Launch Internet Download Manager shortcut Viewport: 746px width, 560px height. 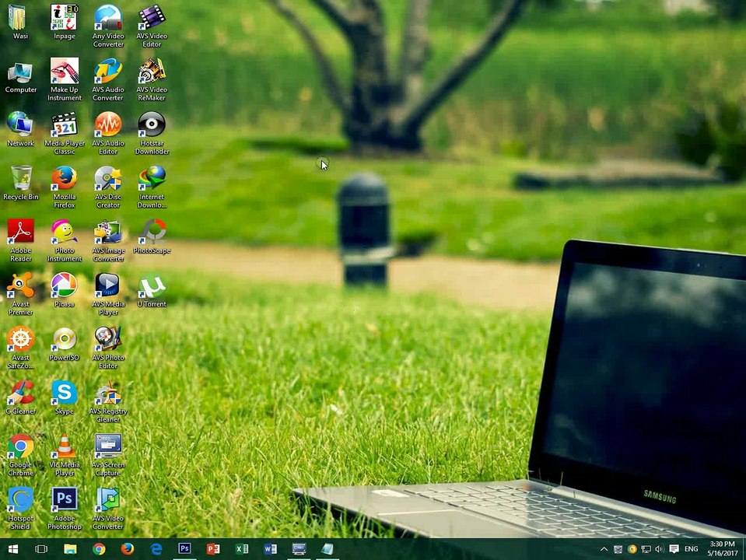[152, 187]
